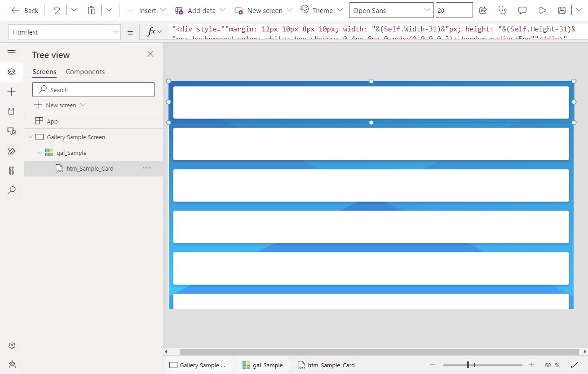
Task: Open Settings gear in left sidebar
Action: [x=12, y=345]
